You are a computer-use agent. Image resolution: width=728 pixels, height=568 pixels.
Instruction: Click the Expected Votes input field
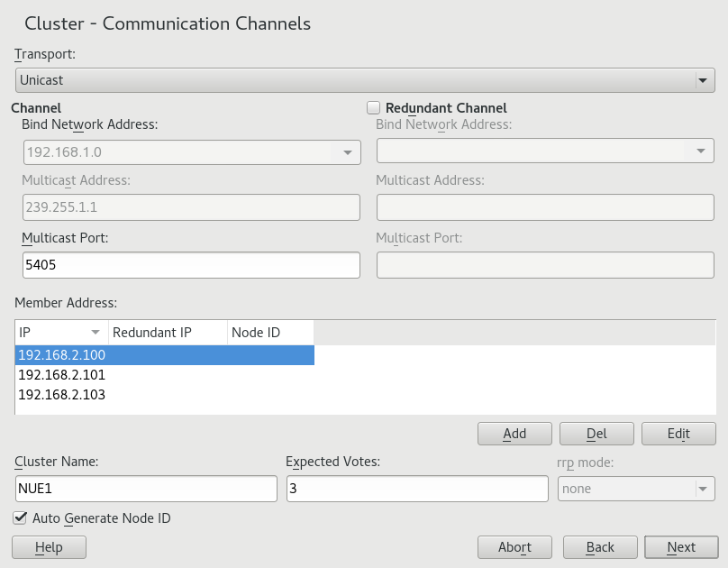tap(416, 489)
